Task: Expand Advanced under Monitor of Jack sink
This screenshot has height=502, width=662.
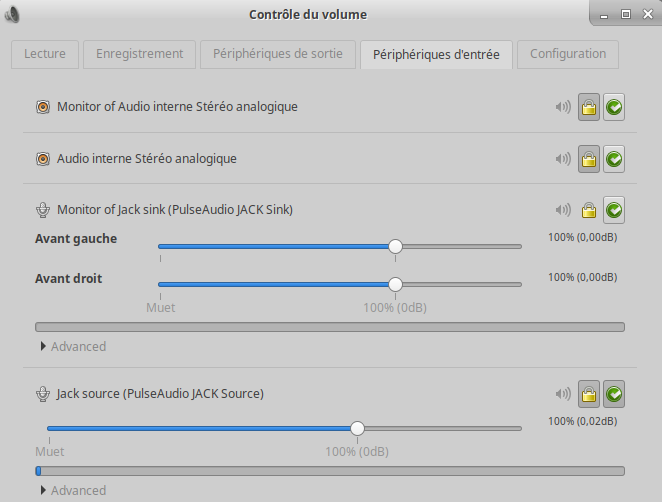Action: click(x=72, y=346)
